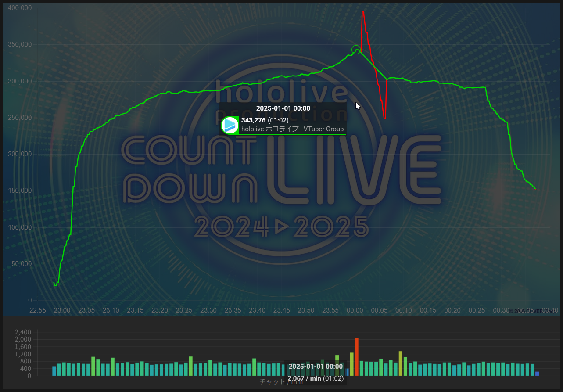The image size is (563, 392).
Task: Click the "800" chat axis label
Action: tap(26, 361)
